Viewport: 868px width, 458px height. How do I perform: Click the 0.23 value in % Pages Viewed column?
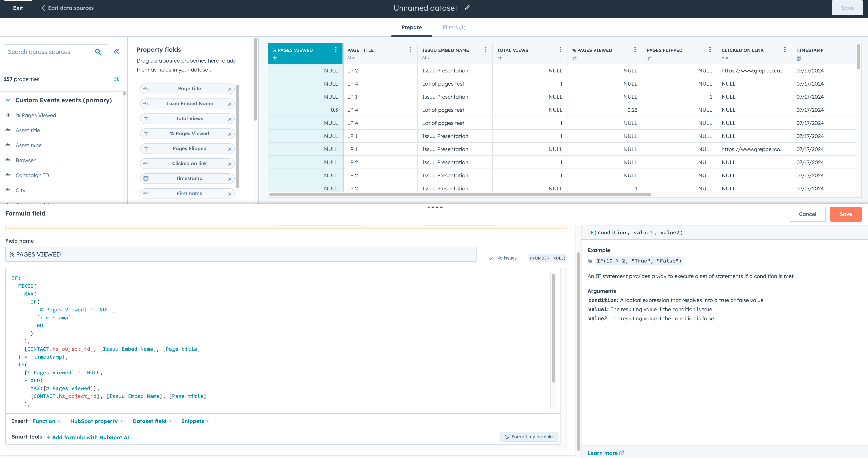(x=632, y=110)
